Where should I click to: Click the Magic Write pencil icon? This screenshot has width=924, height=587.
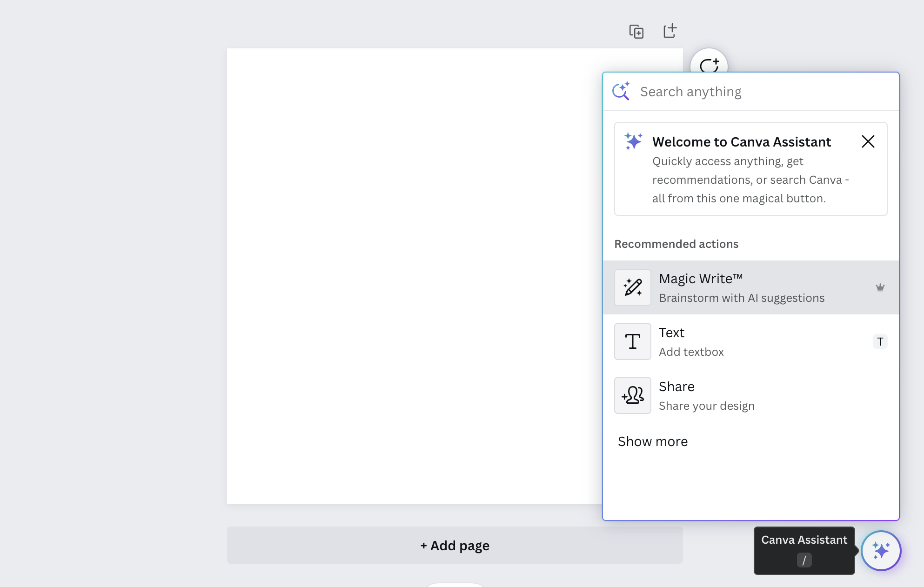point(632,287)
